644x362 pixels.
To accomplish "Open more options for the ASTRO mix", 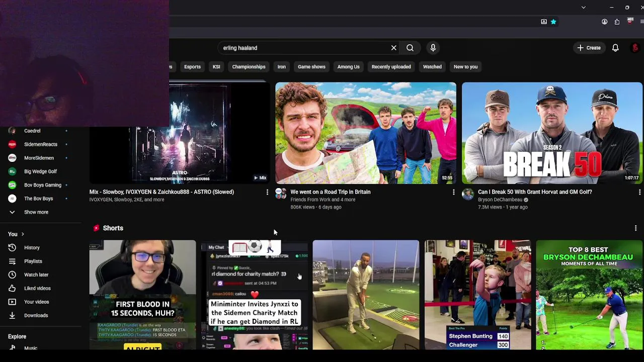I will pyautogui.click(x=267, y=192).
